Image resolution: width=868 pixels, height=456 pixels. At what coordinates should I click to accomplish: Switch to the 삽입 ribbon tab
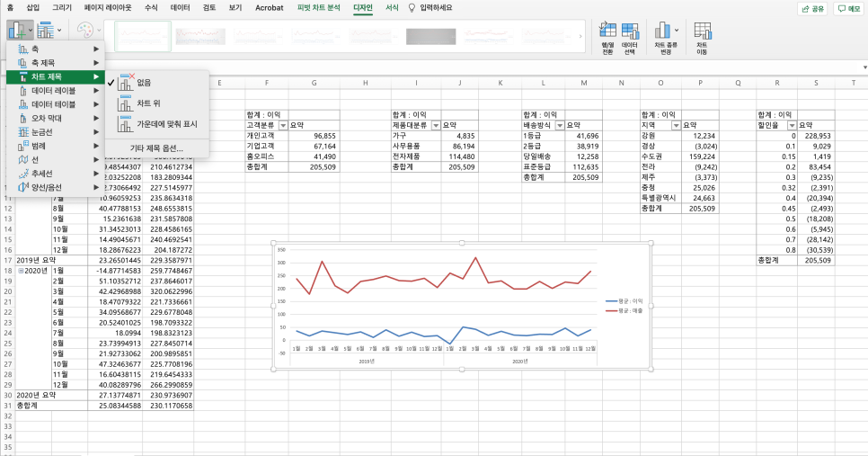[x=33, y=8]
